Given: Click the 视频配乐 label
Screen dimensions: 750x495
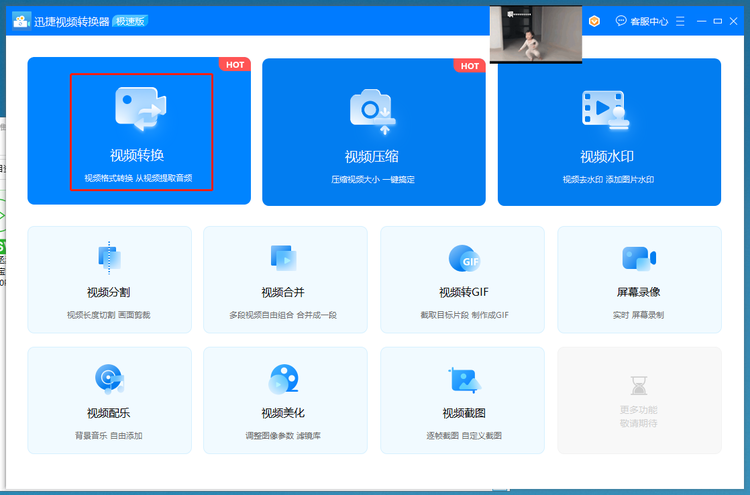Looking at the screenshot, I should 109,413.
